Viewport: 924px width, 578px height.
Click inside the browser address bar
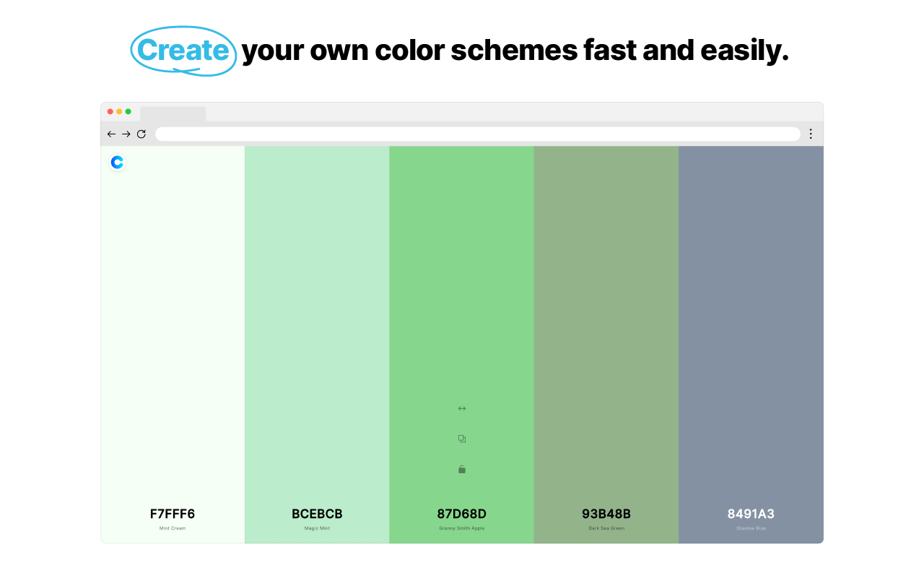point(478,134)
